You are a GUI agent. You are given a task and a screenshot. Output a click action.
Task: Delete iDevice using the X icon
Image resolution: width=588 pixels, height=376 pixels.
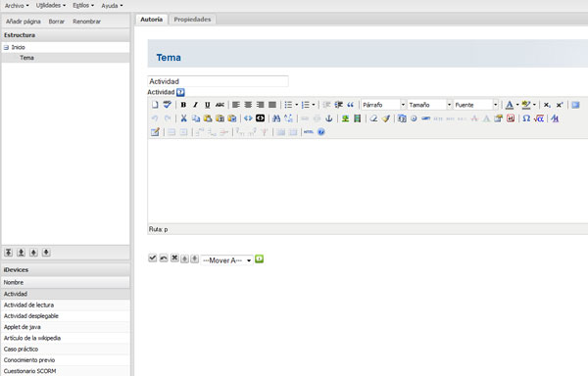point(174,258)
